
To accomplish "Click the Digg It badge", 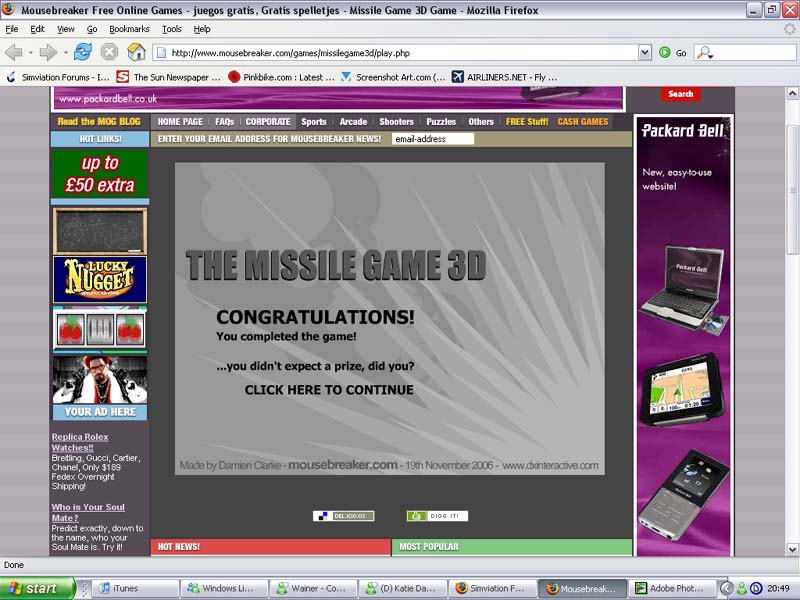I will point(437,516).
